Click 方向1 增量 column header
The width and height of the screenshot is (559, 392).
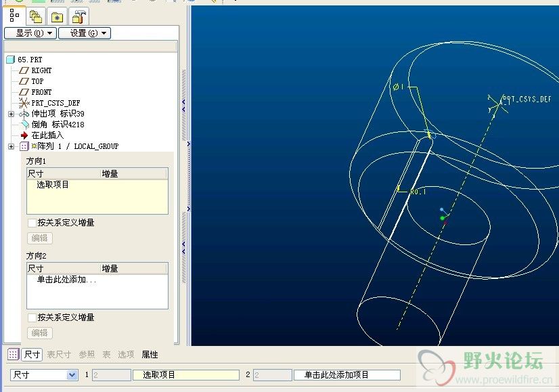point(134,174)
